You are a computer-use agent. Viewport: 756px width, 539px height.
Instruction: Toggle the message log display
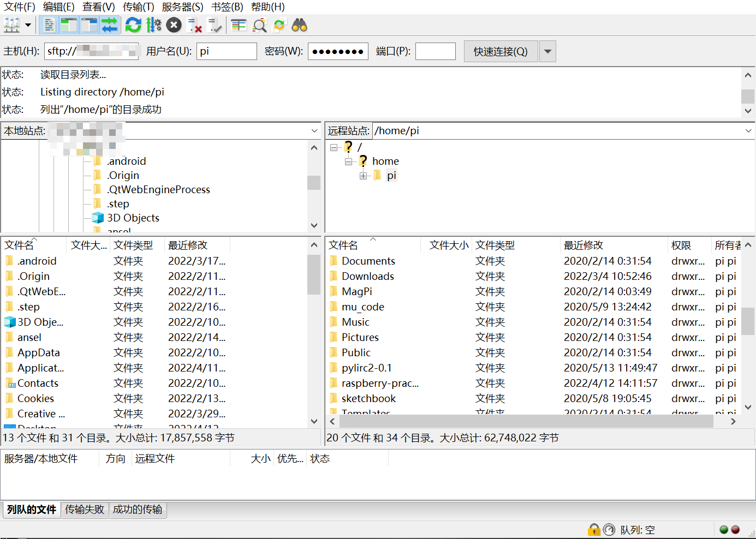49,25
